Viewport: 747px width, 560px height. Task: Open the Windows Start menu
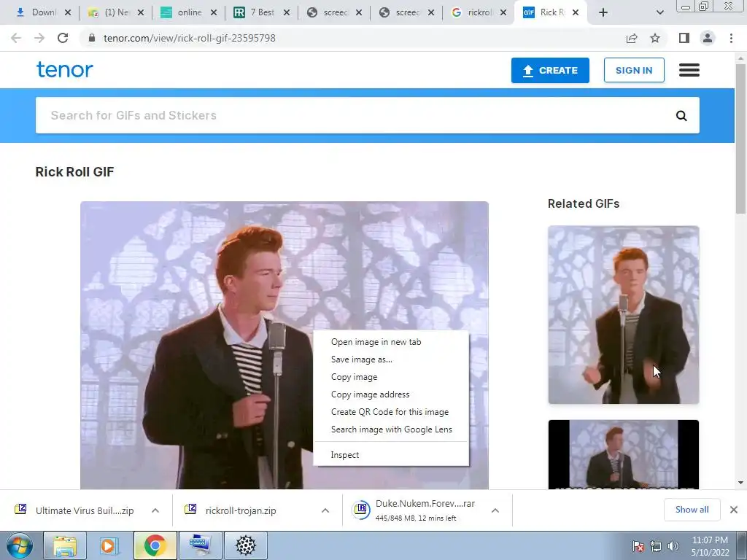tap(20, 545)
